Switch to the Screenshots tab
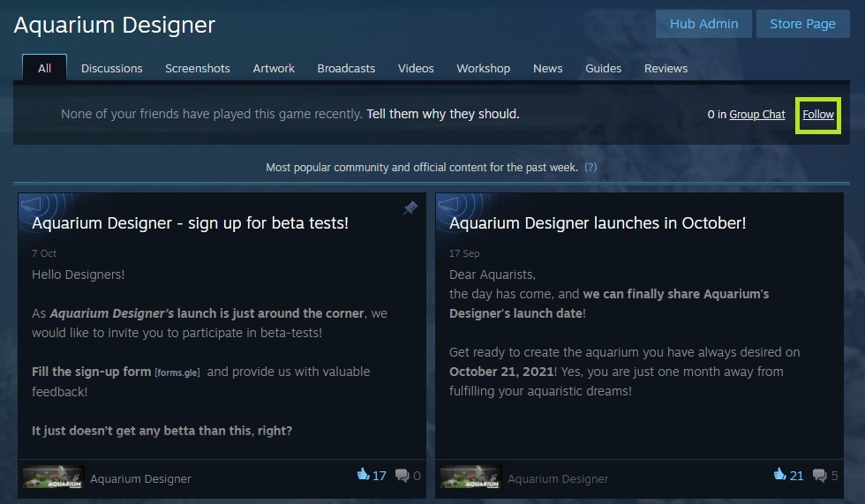Screen dimensions: 865x504 tap(198, 68)
